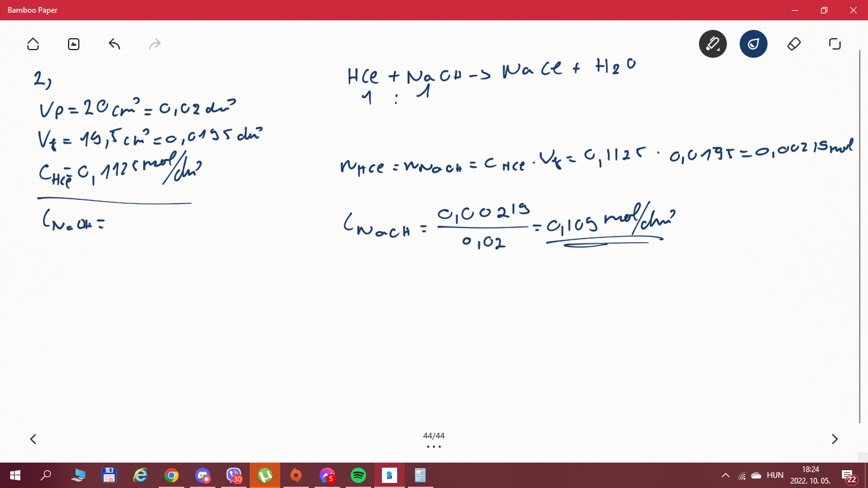Open the blue ink color picker
This screenshot has height=488, width=868.
tap(753, 44)
